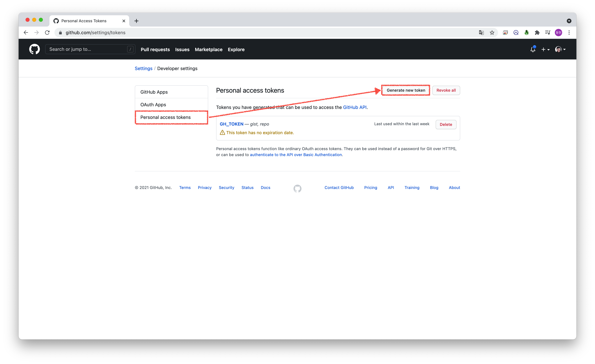The image size is (595, 364).
Task: Click Contact GitHub in footer
Action: (x=339, y=188)
